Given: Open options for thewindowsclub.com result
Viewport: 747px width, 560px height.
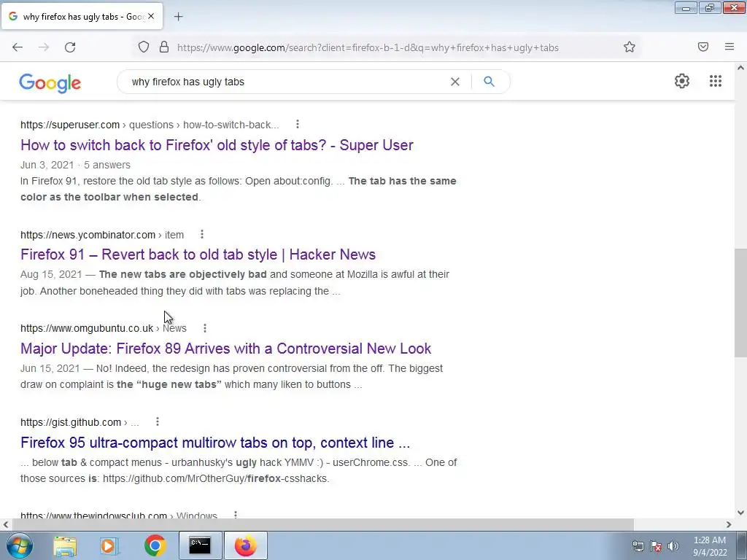Looking at the screenshot, I should tap(236, 515).
